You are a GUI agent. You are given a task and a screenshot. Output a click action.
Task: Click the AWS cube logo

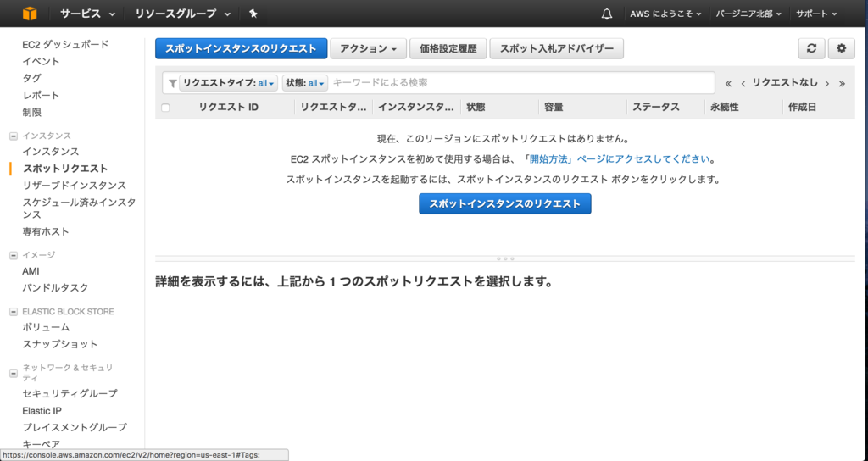30,14
